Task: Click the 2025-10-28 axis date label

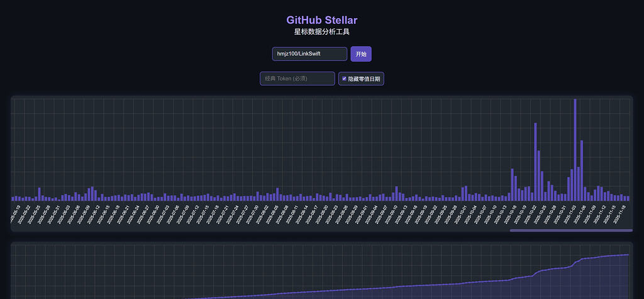Action: click(549, 214)
